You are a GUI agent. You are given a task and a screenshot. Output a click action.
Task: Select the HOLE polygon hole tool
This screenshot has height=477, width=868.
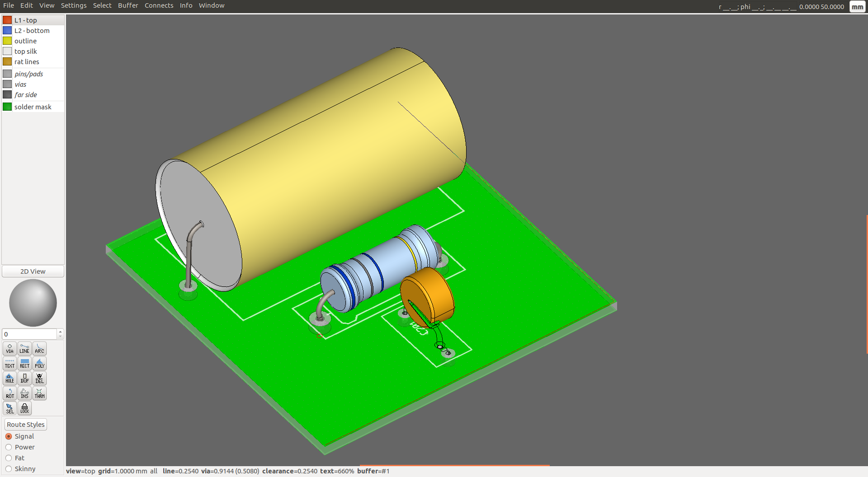[x=9, y=379]
